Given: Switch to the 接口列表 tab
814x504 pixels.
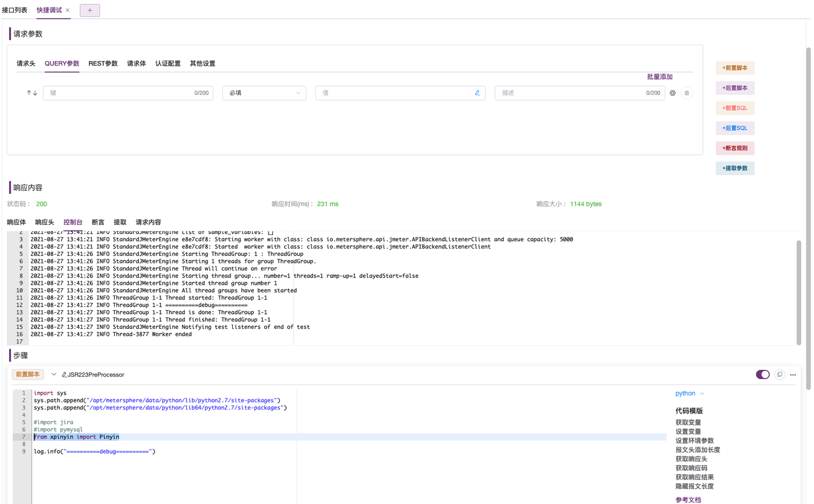Looking at the screenshot, I should 15,10.
